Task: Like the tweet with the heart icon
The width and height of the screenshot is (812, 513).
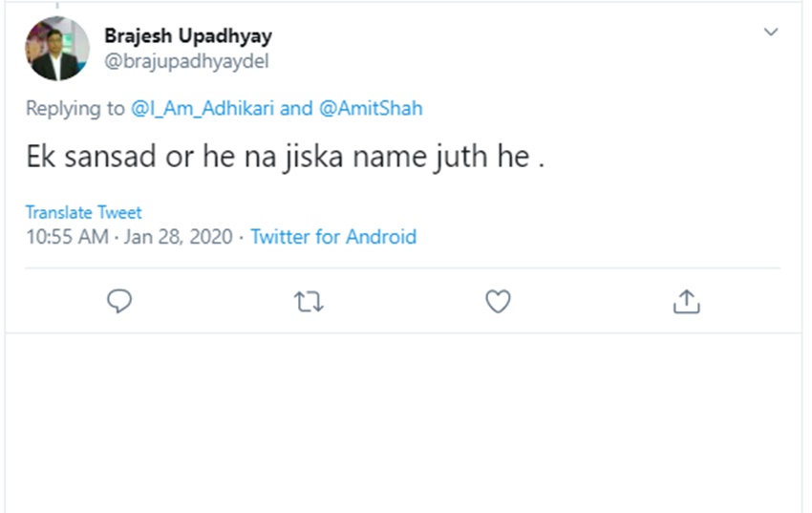Action: (x=498, y=302)
